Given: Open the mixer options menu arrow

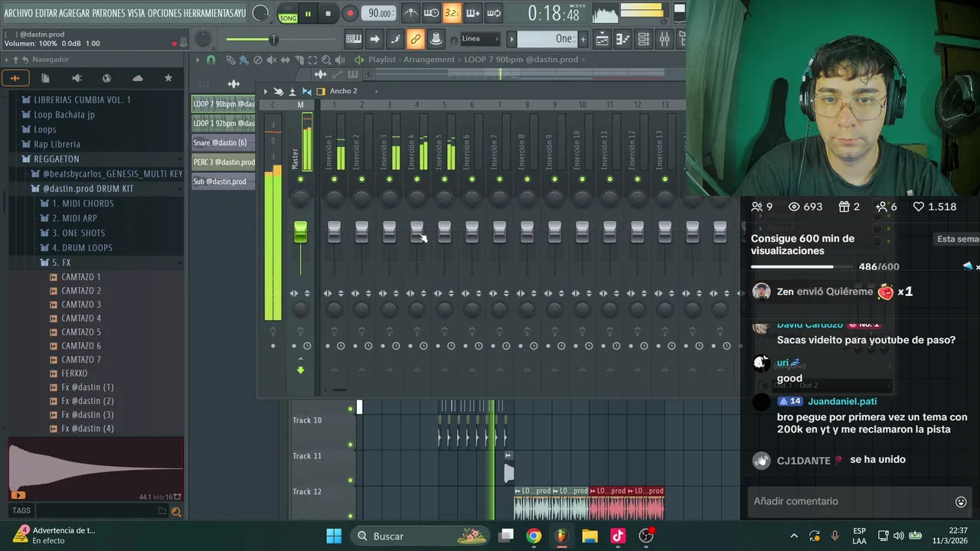Looking at the screenshot, I should (x=266, y=91).
